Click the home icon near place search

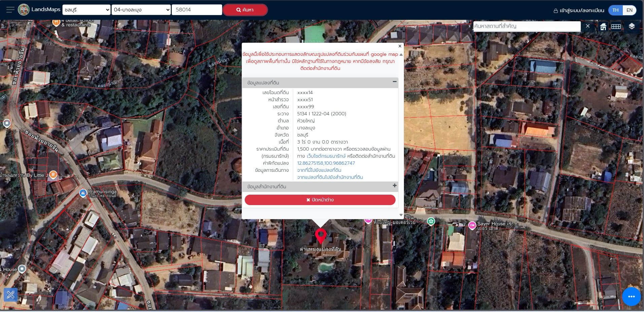coord(603,27)
